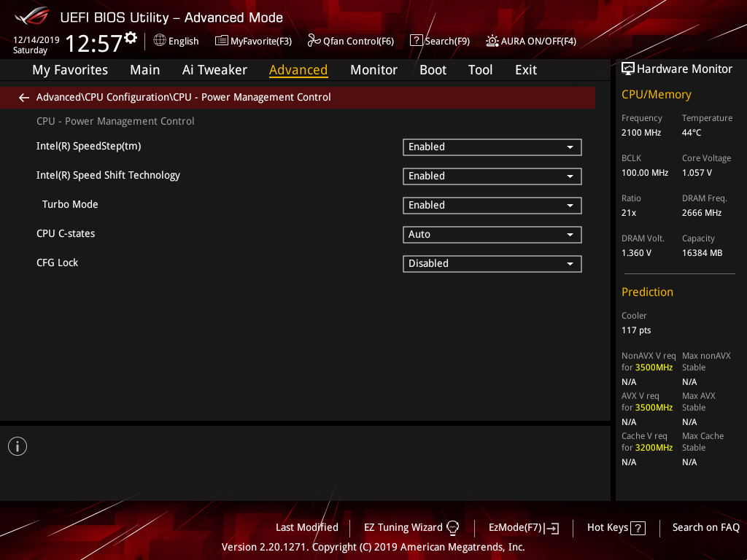Click the 2100 MHz frequency value
Viewport: 747px width, 560px height.
pos(641,133)
